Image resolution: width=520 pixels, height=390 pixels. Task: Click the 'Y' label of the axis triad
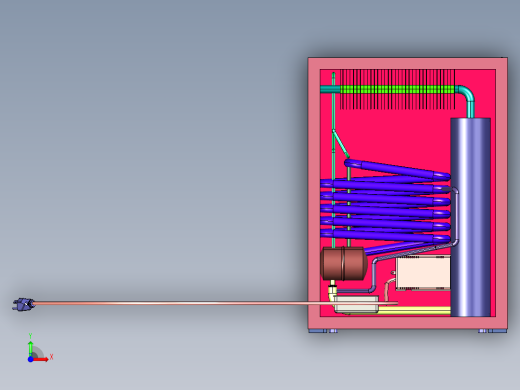[x=30, y=336]
